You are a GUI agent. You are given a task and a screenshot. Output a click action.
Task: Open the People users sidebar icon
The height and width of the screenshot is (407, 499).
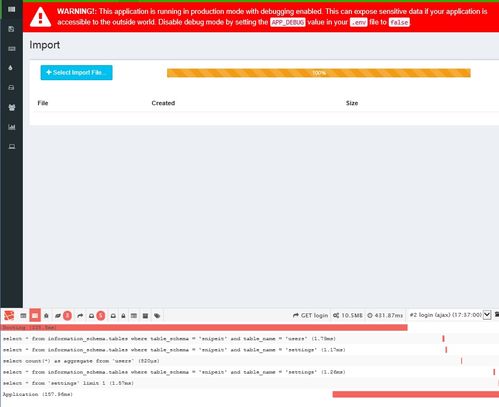coord(12,107)
